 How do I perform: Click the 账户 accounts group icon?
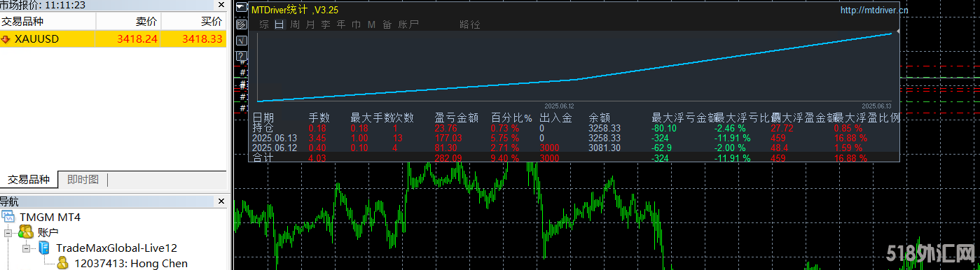(26, 232)
